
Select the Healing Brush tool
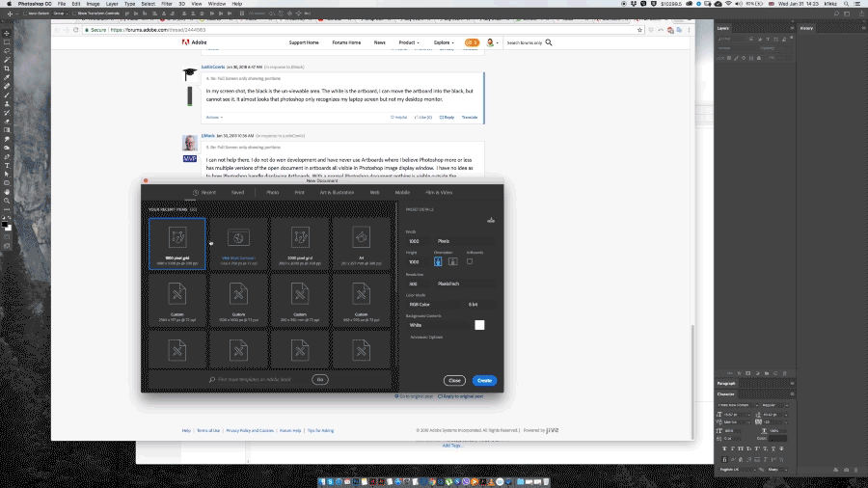(x=7, y=86)
